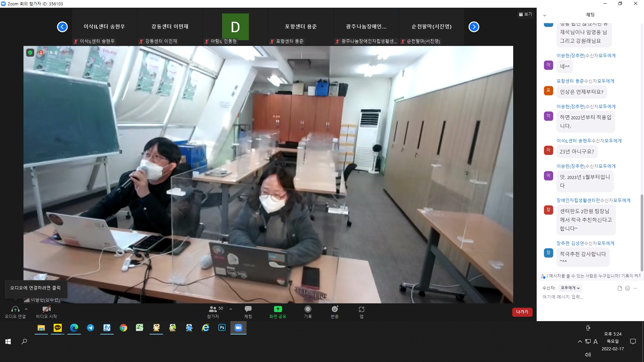Image resolution: width=644 pixels, height=362 pixels.
Task: Start video with the crossed camera icon
Action: coord(46,309)
